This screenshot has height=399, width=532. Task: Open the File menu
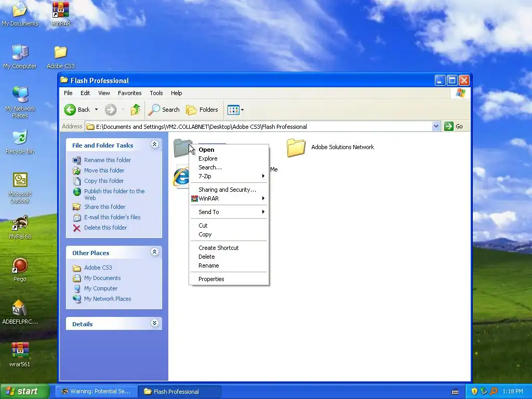click(x=68, y=93)
